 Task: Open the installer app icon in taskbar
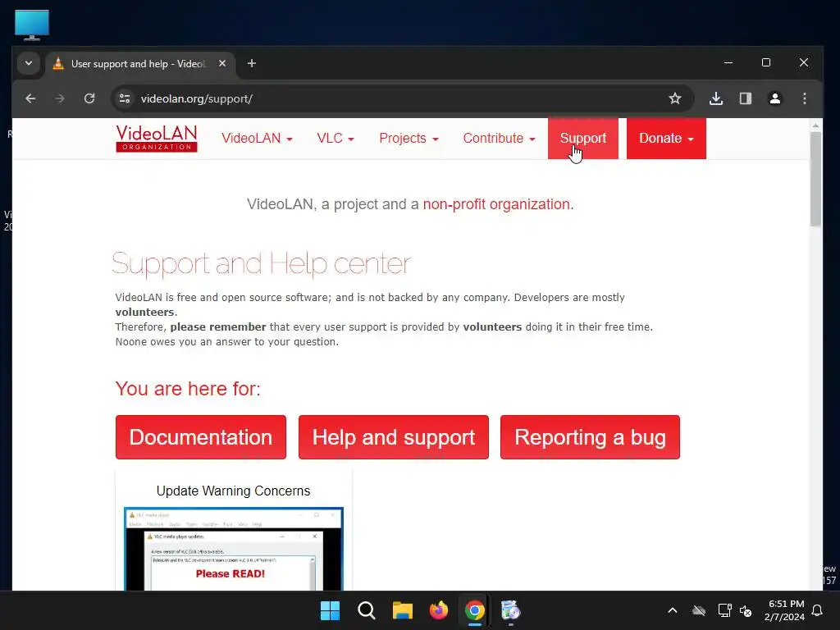click(510, 610)
